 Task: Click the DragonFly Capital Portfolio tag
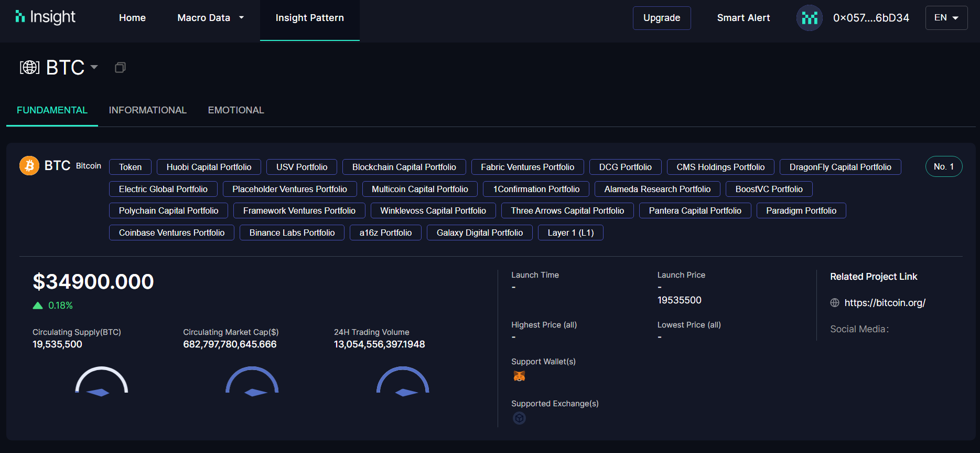click(x=841, y=167)
